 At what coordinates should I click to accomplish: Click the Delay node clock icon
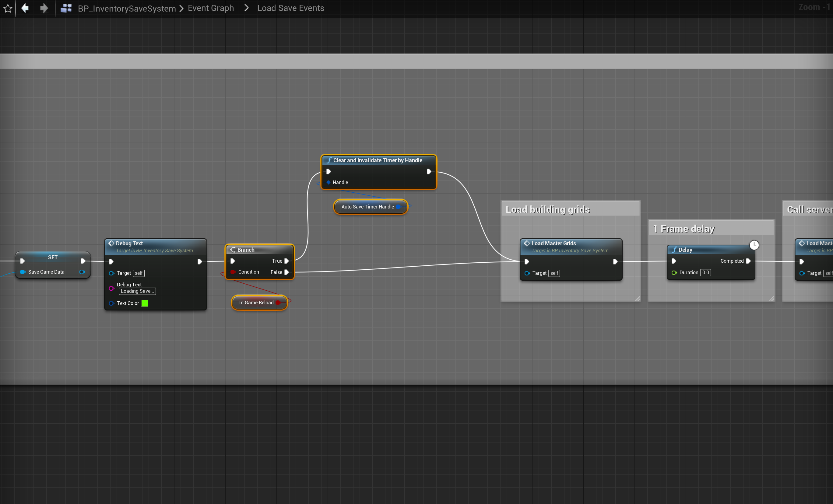[754, 245]
